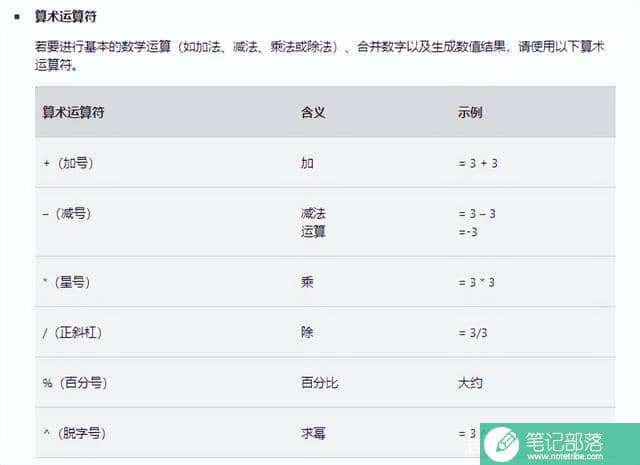Click the 求幂 meaning cell
The width and height of the screenshot is (640, 465).
pyautogui.click(x=313, y=433)
